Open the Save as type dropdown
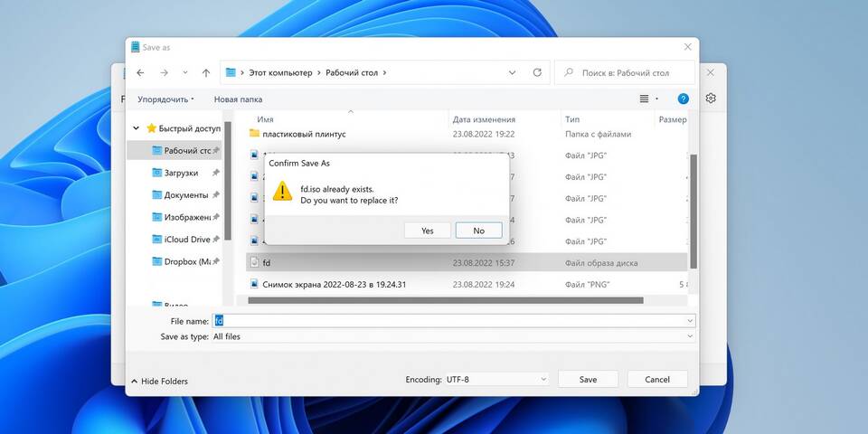This screenshot has width=868, height=434. coord(452,336)
